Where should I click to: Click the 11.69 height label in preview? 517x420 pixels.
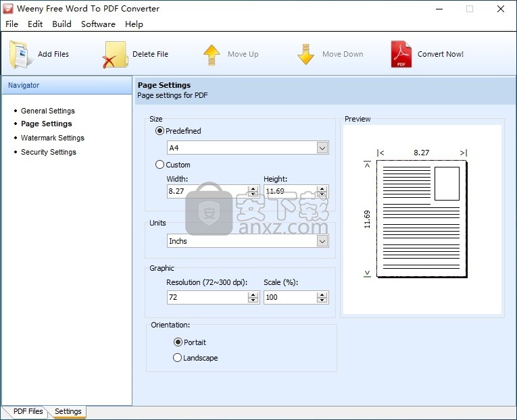coord(367,219)
